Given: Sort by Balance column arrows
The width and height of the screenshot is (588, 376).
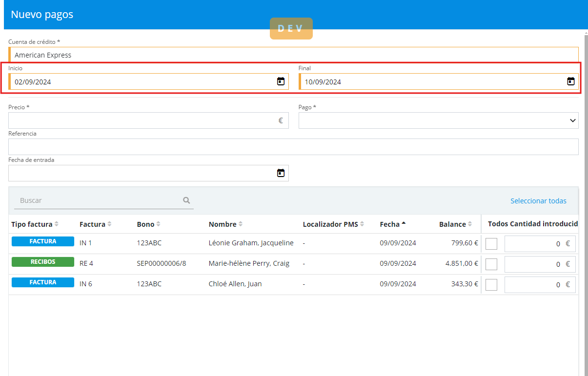Looking at the screenshot, I should pyautogui.click(x=470, y=224).
